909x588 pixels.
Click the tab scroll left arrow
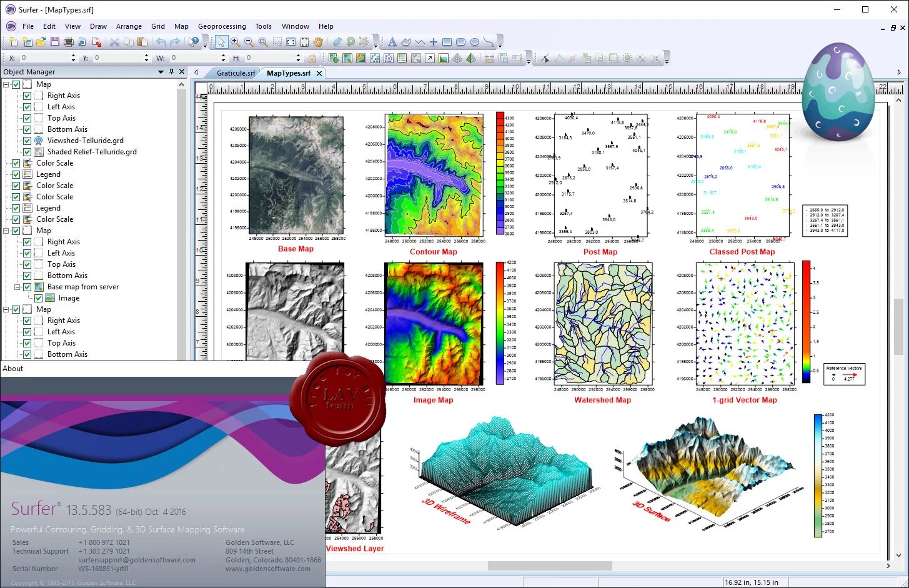196,72
